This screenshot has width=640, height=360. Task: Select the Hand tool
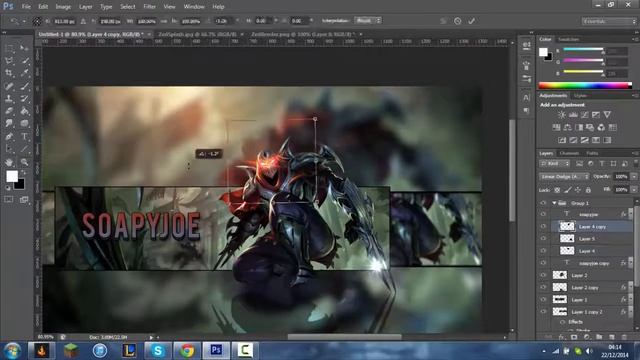[x=9, y=162]
